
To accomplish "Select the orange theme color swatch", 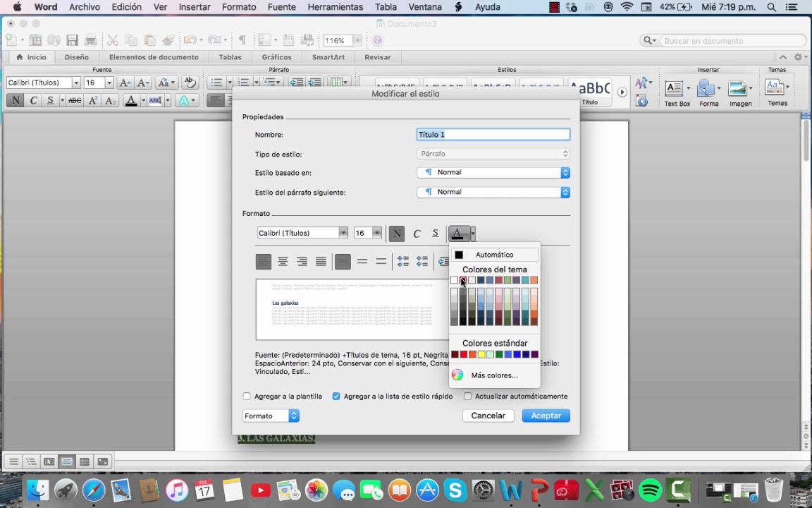I will (x=534, y=280).
